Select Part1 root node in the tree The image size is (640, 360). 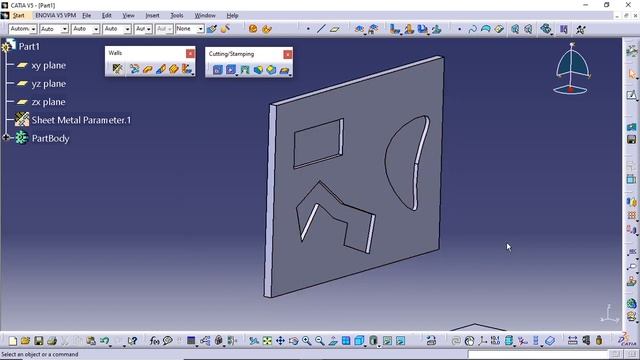[29, 47]
